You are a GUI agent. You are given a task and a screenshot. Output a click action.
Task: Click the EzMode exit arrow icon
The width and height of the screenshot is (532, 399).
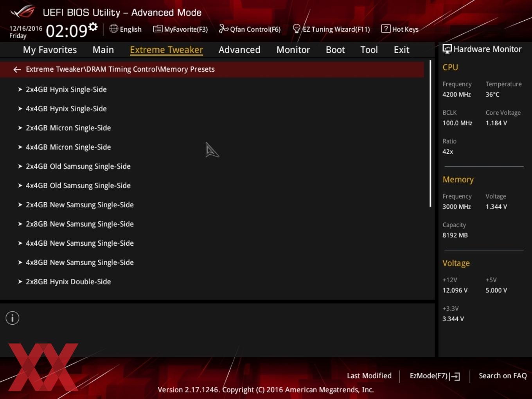[455, 376]
